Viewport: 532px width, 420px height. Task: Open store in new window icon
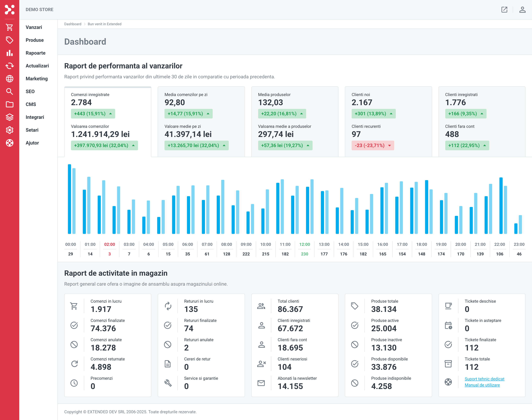click(504, 10)
